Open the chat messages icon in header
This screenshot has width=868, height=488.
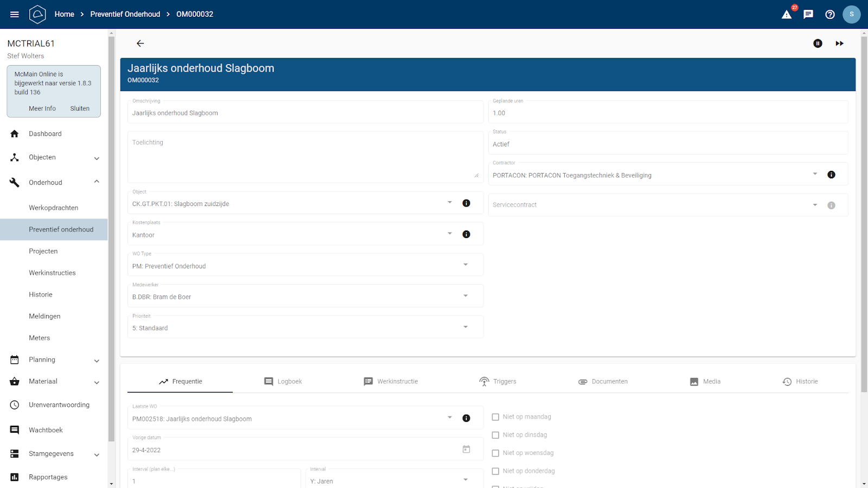click(808, 14)
